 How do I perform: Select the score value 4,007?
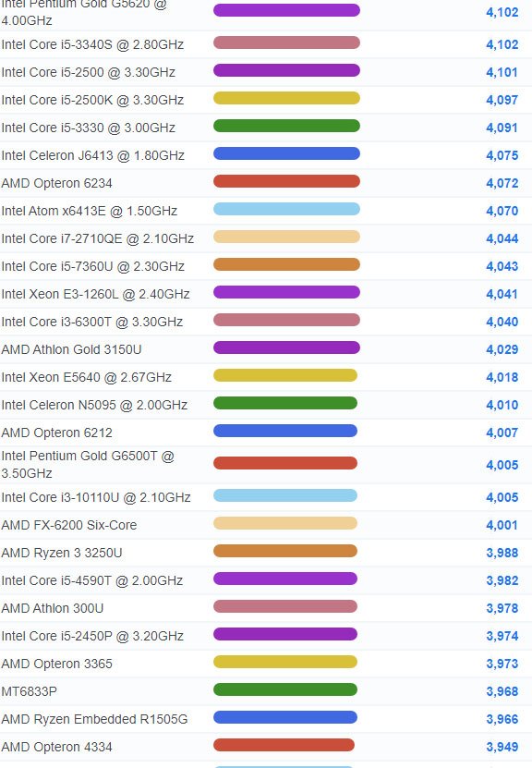502,433
